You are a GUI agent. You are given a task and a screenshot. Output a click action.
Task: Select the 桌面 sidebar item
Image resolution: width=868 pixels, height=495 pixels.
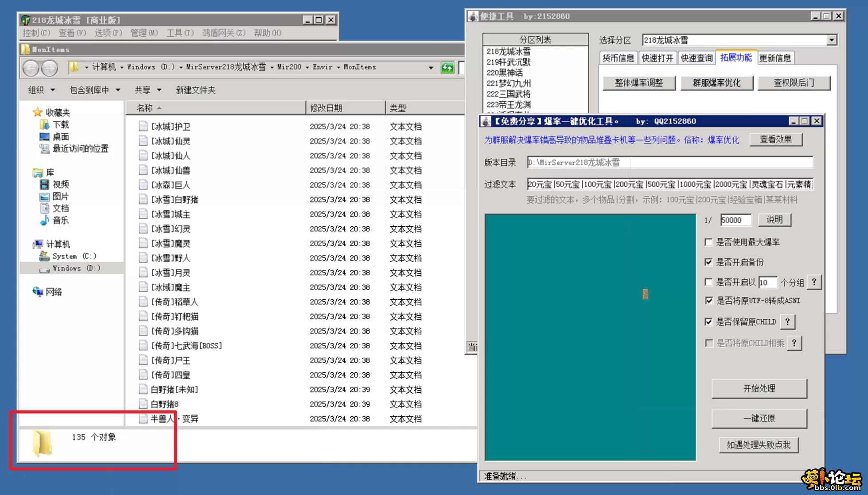[x=61, y=136]
